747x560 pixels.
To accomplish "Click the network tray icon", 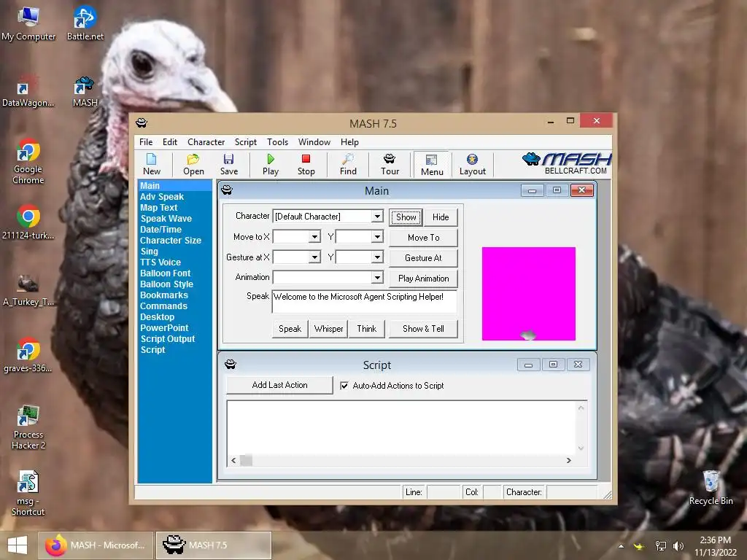I will click(660, 545).
